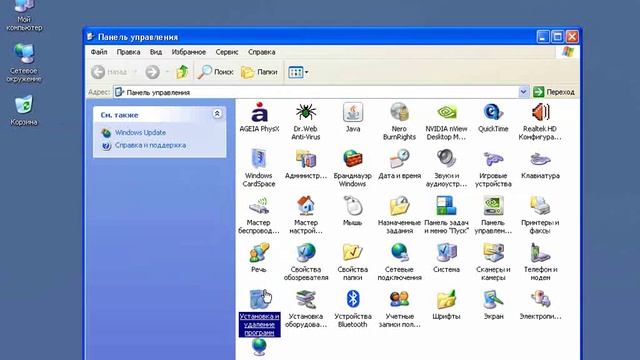The width and height of the screenshot is (640, 360).
Task: Open the Корзина desktop icon
Action: pos(24,110)
